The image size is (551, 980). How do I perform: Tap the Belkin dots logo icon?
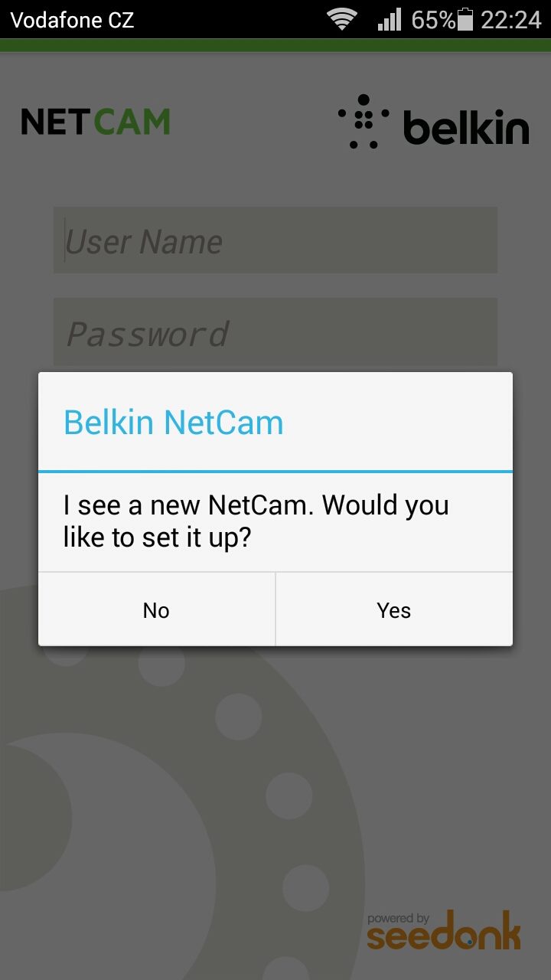click(x=364, y=122)
